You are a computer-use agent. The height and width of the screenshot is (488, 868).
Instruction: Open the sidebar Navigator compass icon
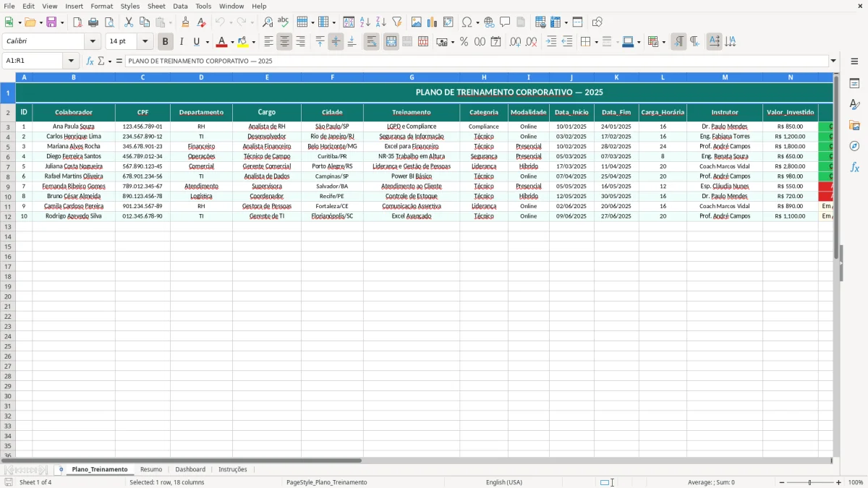point(854,146)
